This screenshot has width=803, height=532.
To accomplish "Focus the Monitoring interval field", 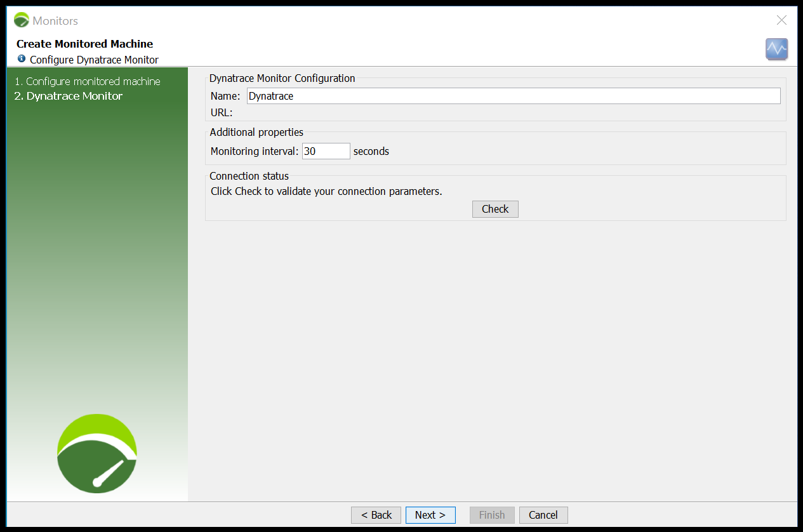I will click(326, 151).
